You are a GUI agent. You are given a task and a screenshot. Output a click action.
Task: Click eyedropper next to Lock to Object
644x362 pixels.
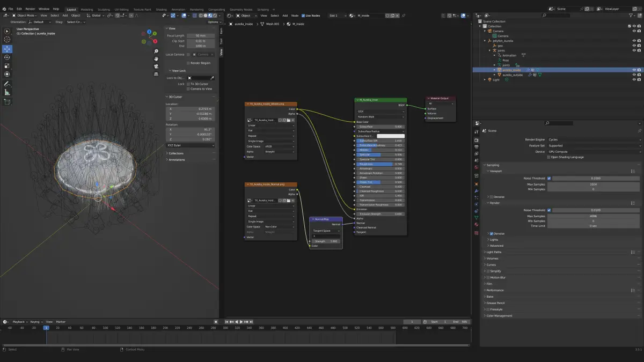coord(212,78)
